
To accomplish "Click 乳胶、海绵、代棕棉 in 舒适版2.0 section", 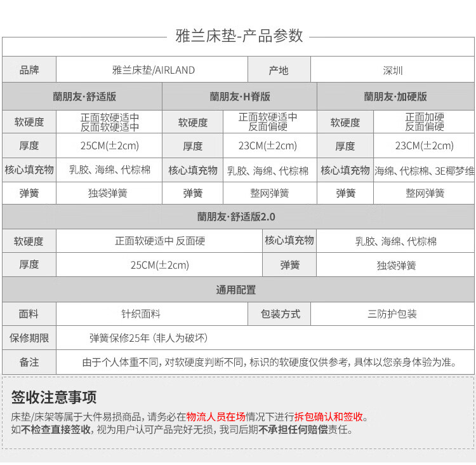I will (396, 241).
